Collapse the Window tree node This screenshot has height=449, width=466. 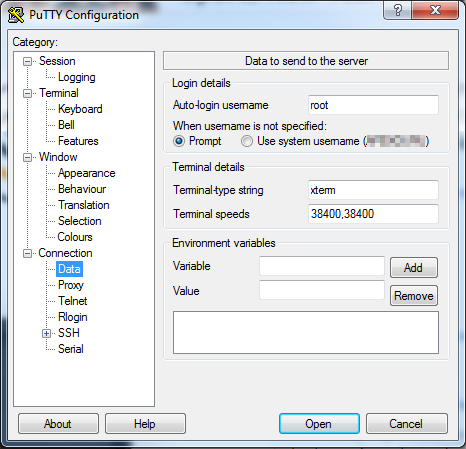coord(27,157)
